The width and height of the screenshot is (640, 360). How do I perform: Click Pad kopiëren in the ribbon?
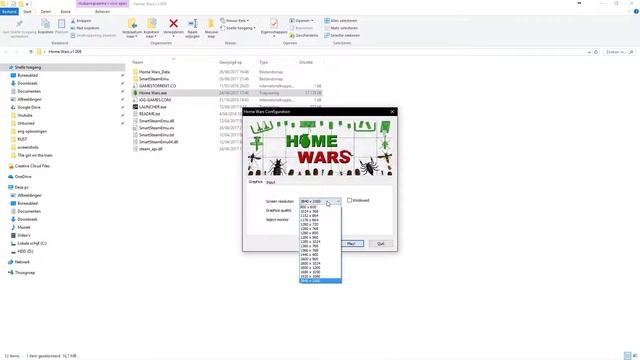click(x=85, y=28)
